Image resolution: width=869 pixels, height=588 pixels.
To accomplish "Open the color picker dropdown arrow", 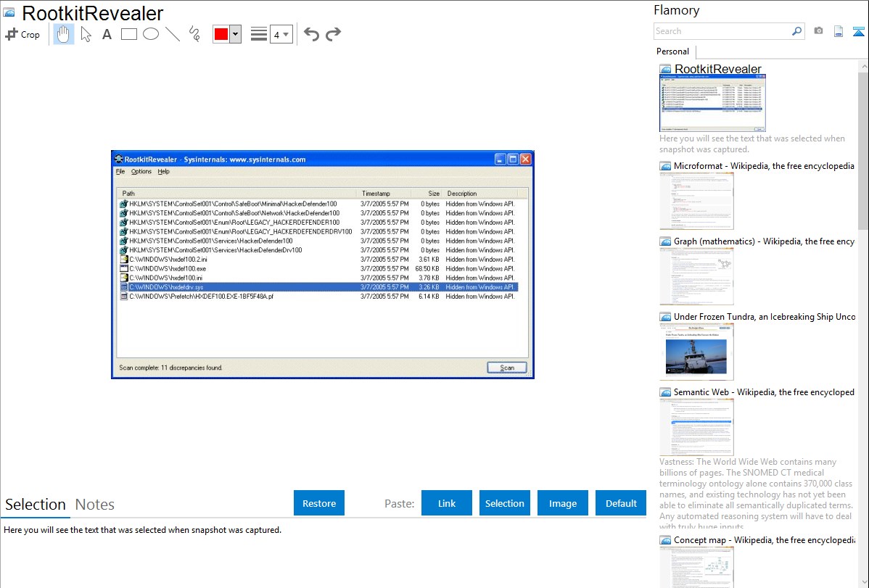I will coord(235,34).
